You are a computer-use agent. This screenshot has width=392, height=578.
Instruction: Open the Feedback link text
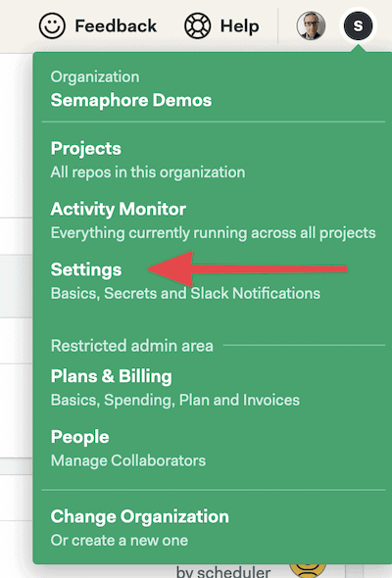pyautogui.click(x=116, y=26)
